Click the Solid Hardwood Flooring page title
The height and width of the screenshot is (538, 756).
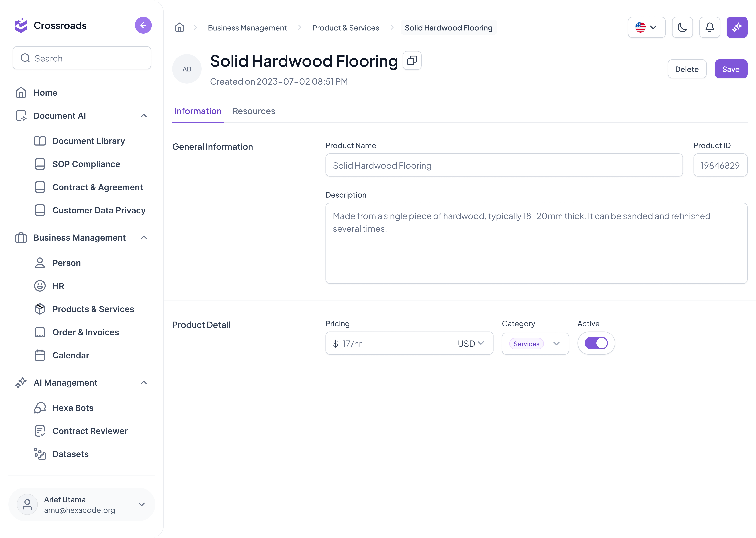304,61
